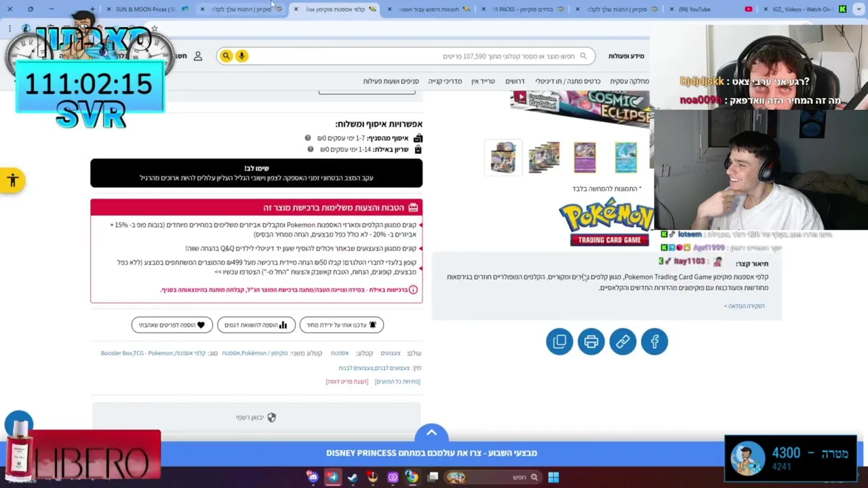Click info icon beside איסוף מהסניף
The height and width of the screenshot is (488, 868).
pos(308,138)
